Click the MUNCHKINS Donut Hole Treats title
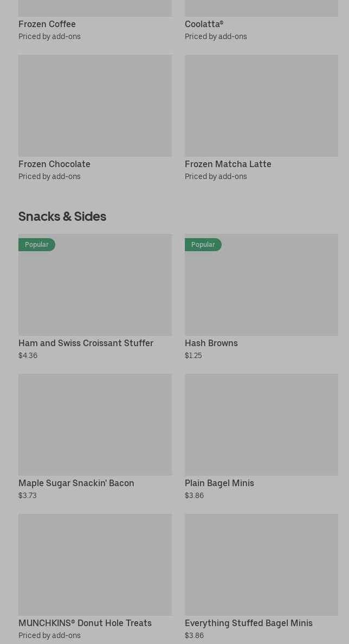Viewport: 349px width, 644px height. click(85, 623)
